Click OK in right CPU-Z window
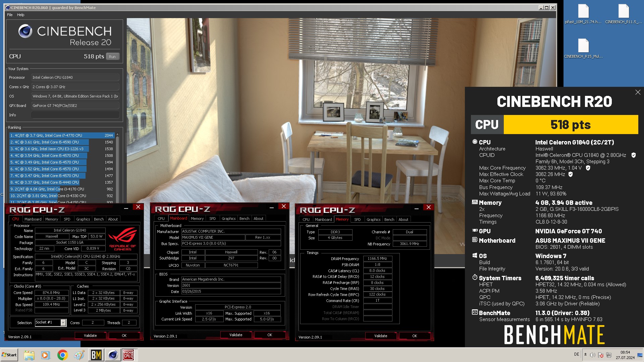 tap(415, 336)
